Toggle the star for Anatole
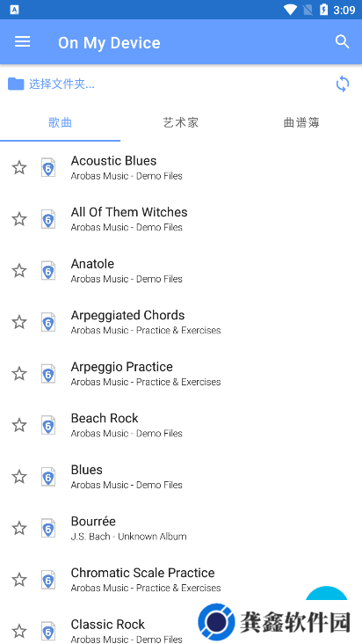Image resolution: width=362 pixels, height=644 pixels. pos(19,271)
